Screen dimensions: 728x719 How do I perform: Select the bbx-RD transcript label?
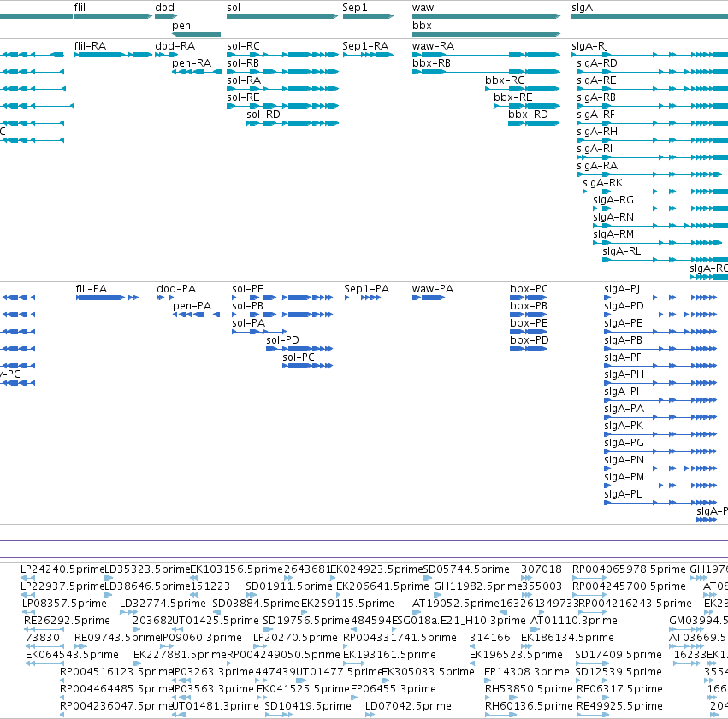[528, 115]
